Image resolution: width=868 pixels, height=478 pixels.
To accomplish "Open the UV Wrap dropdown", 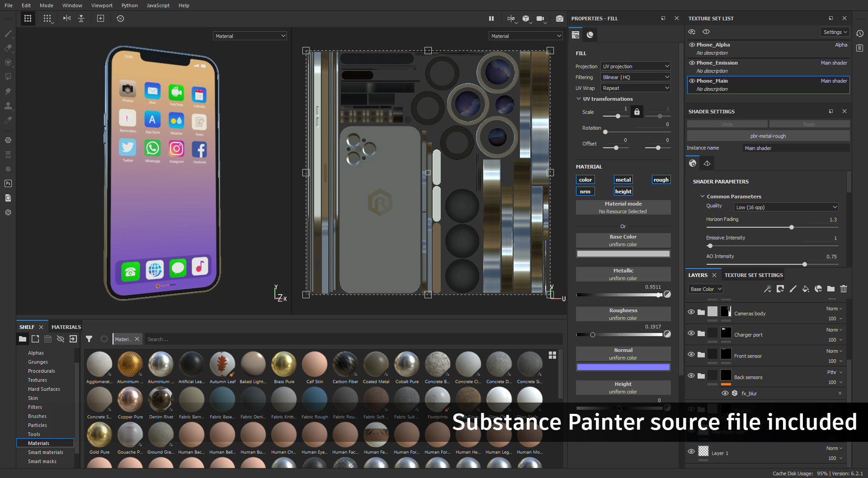I will point(635,88).
